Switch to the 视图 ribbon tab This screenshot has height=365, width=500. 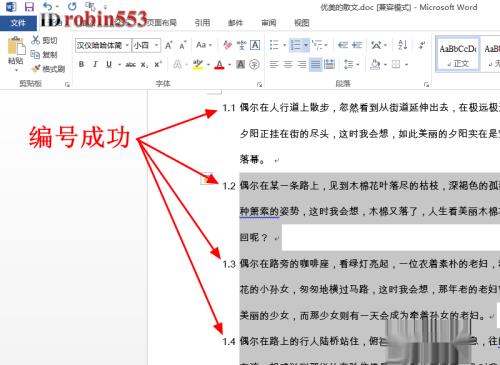pos(301,23)
